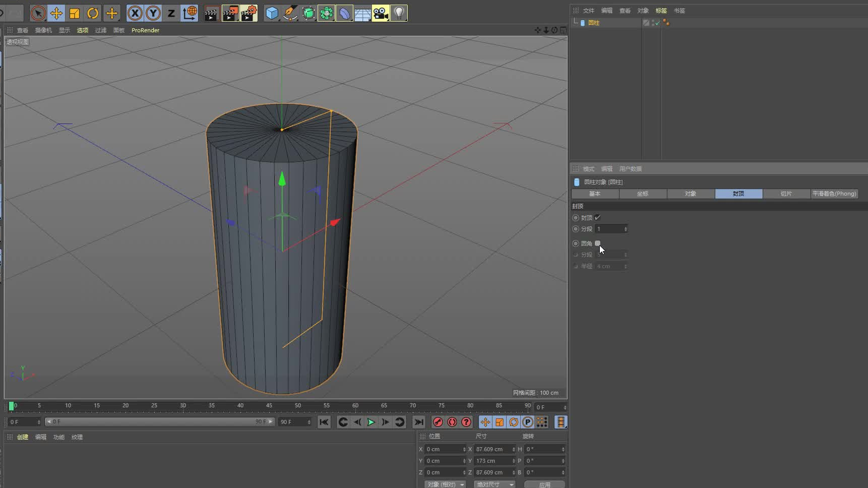The height and width of the screenshot is (488, 868).
Task: Click the 分段 stepper up arrow
Action: point(626,227)
